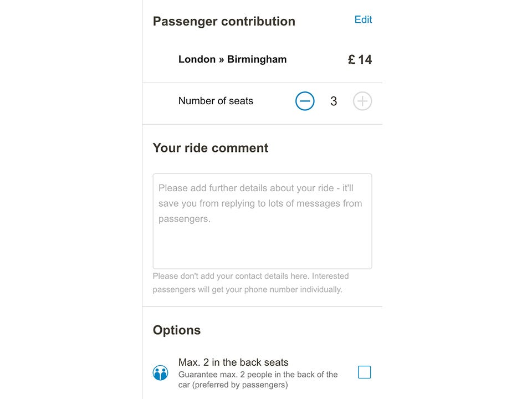Click the £ currency symbol
Viewport: 532px width, 399px height.
[351, 60]
